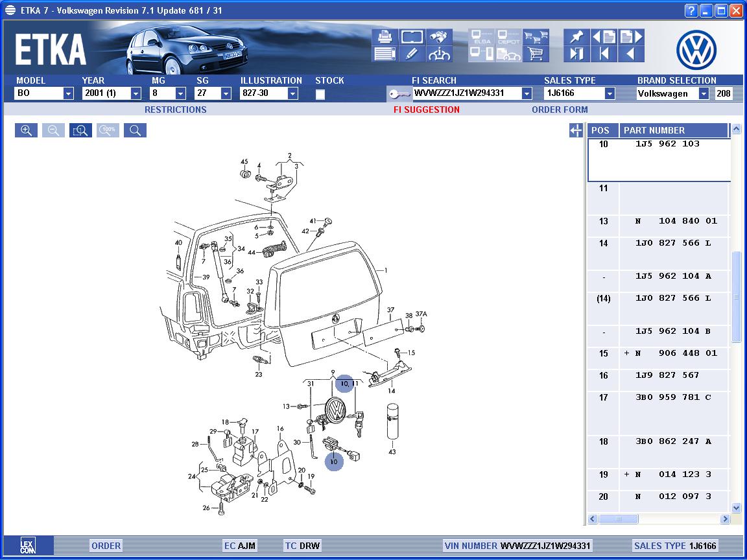The image size is (747, 560).
Task: Open the BRAND SELECTION dropdown
Action: point(704,93)
